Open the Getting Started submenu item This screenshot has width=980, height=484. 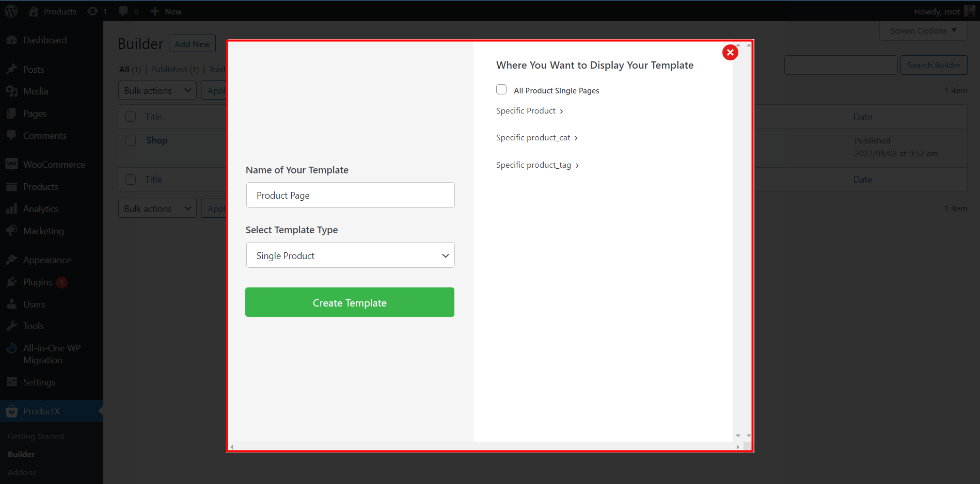36,436
